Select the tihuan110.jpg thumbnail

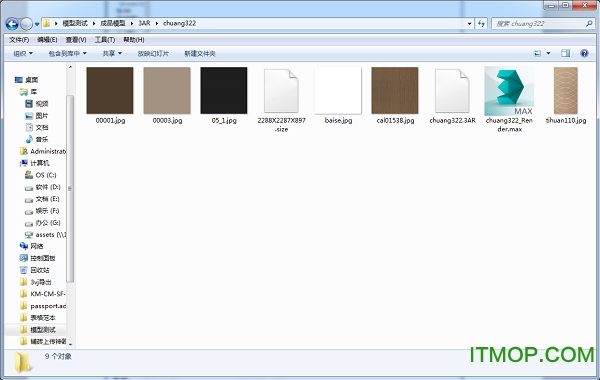tap(566, 91)
